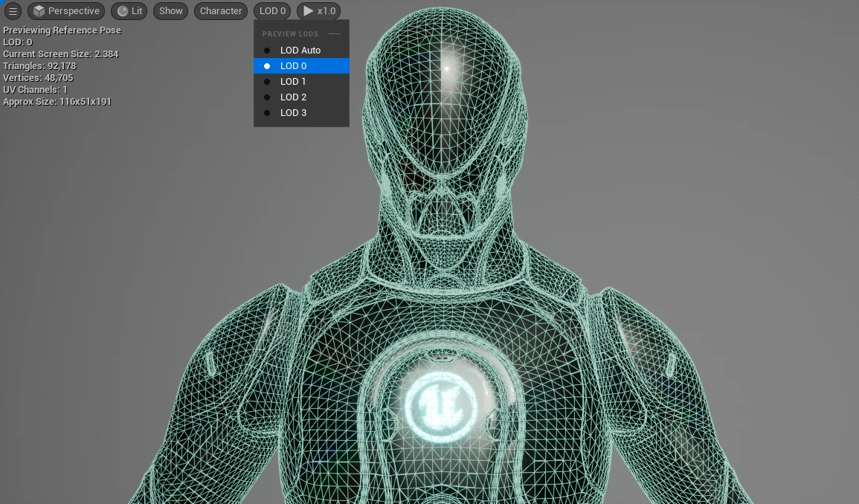Select the LOD 1 radio option

click(x=301, y=82)
